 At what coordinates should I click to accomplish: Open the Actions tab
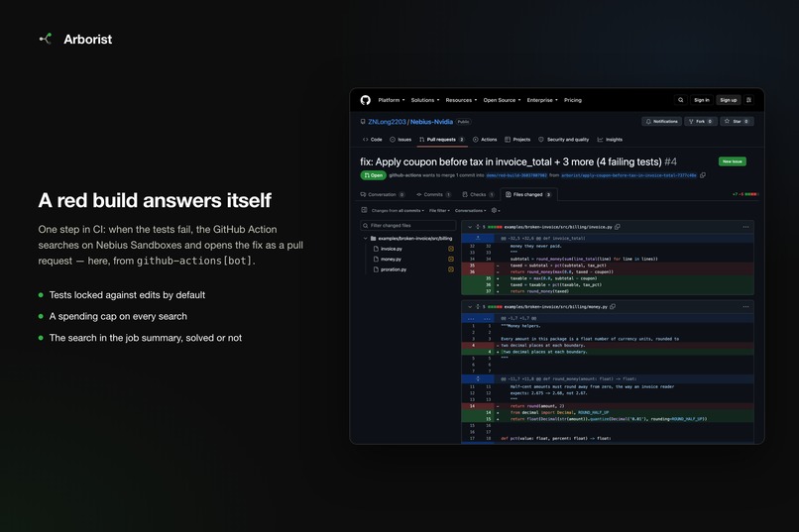click(485, 140)
